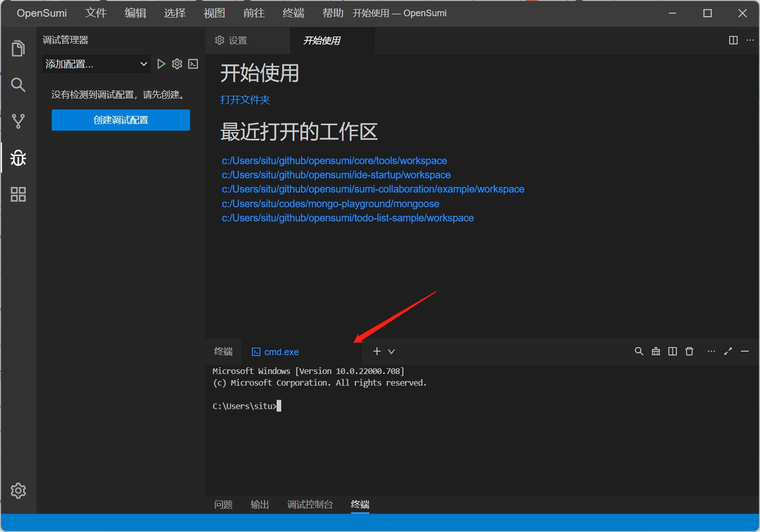This screenshot has width=760, height=532.
Task: Open the settings gear in the debug panel
Action: [x=177, y=64]
